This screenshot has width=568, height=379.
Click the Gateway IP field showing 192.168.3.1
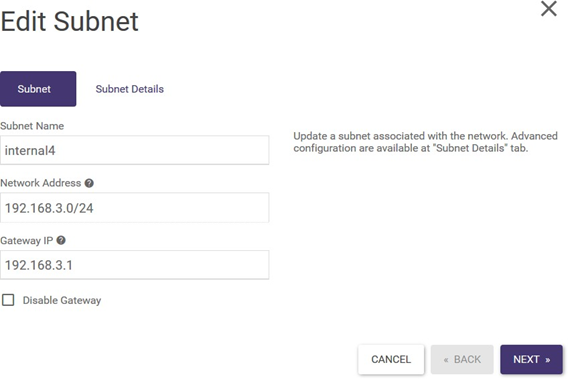pos(134,265)
